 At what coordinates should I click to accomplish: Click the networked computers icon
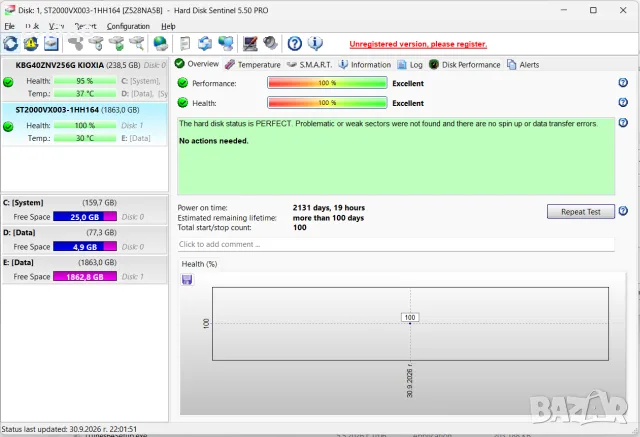[226, 43]
